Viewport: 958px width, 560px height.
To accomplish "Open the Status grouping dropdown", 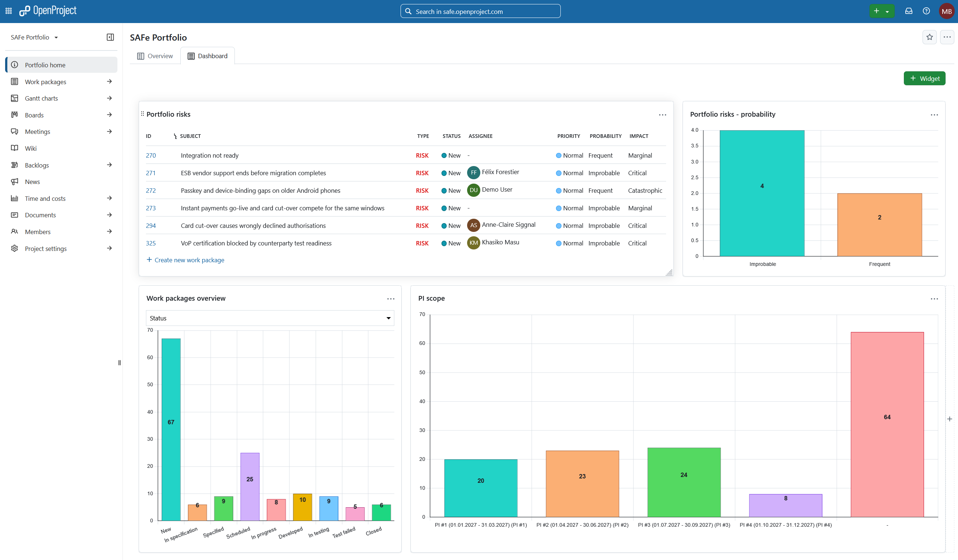I will [270, 318].
